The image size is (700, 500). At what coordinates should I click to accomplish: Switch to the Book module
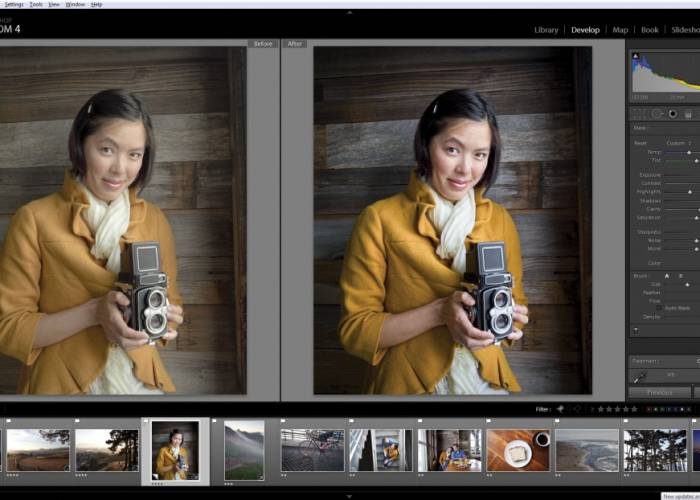click(650, 30)
